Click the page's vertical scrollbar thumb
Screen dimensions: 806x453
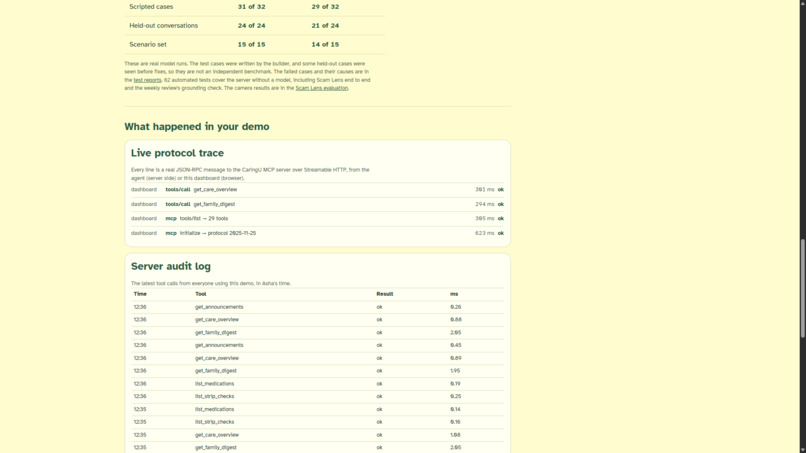tap(802, 288)
